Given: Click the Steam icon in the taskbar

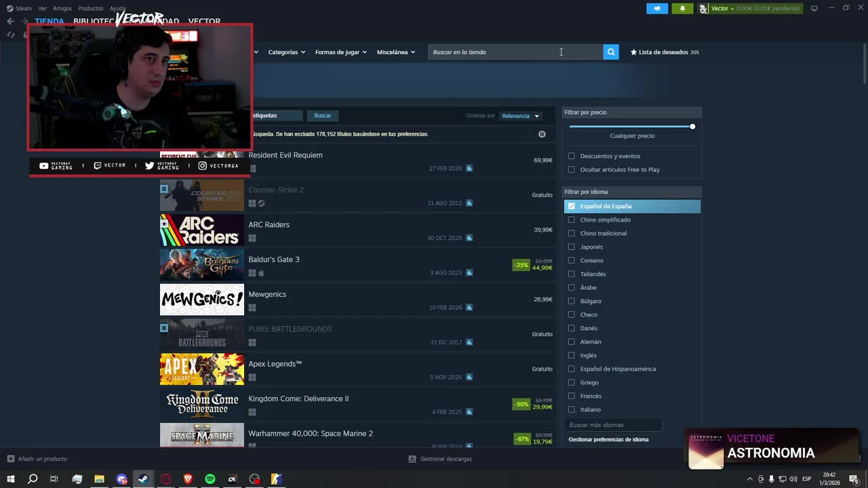Looking at the screenshot, I should [144, 479].
